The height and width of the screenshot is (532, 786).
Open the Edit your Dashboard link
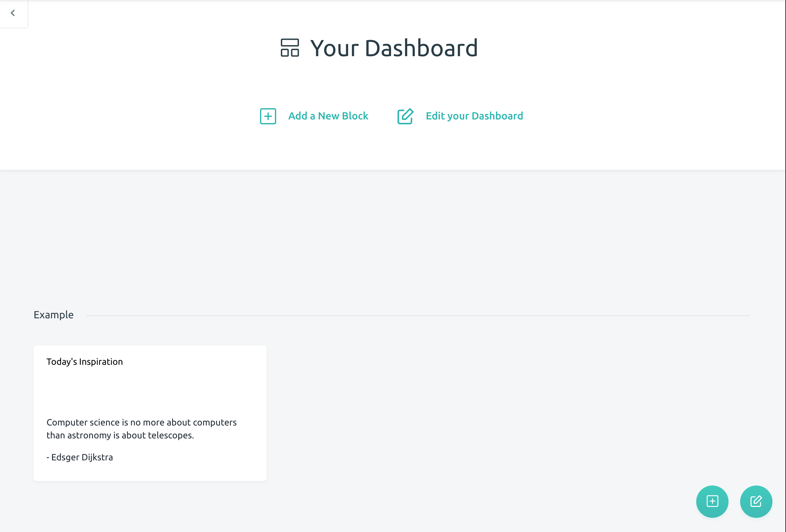click(474, 116)
